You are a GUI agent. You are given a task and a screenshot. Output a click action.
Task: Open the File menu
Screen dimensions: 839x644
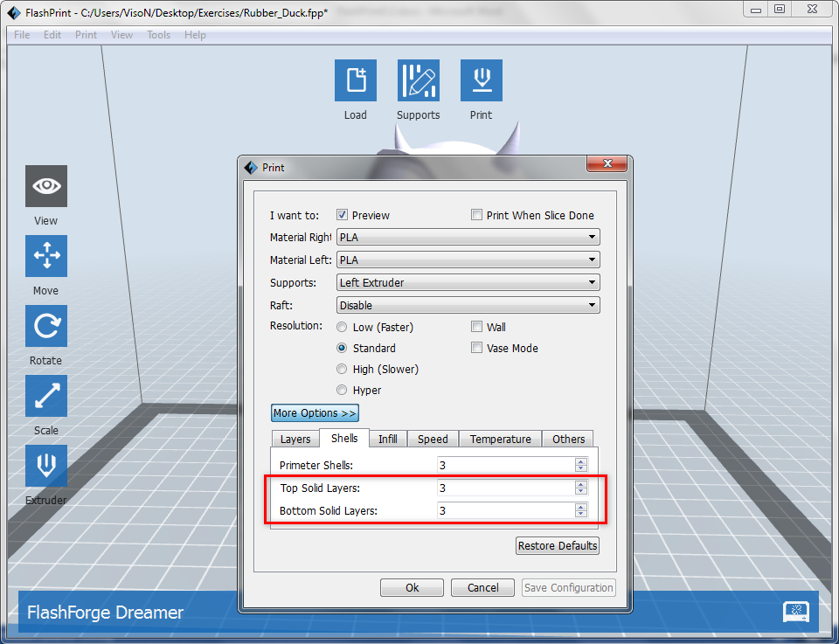(x=22, y=35)
